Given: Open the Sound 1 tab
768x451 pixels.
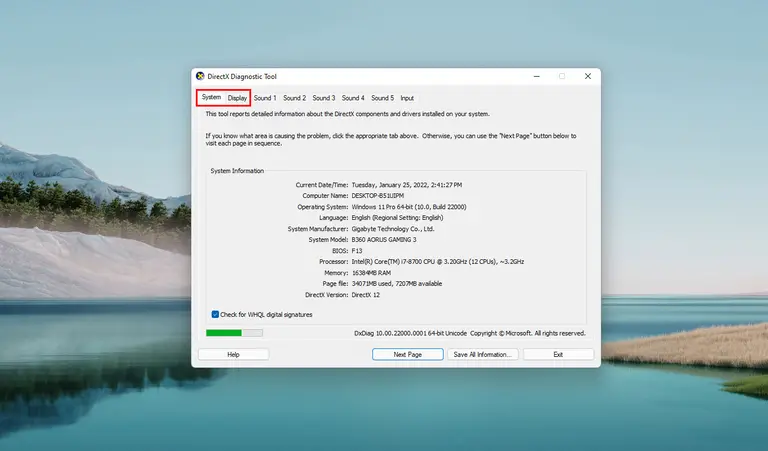Looking at the screenshot, I should pyautogui.click(x=265, y=98).
